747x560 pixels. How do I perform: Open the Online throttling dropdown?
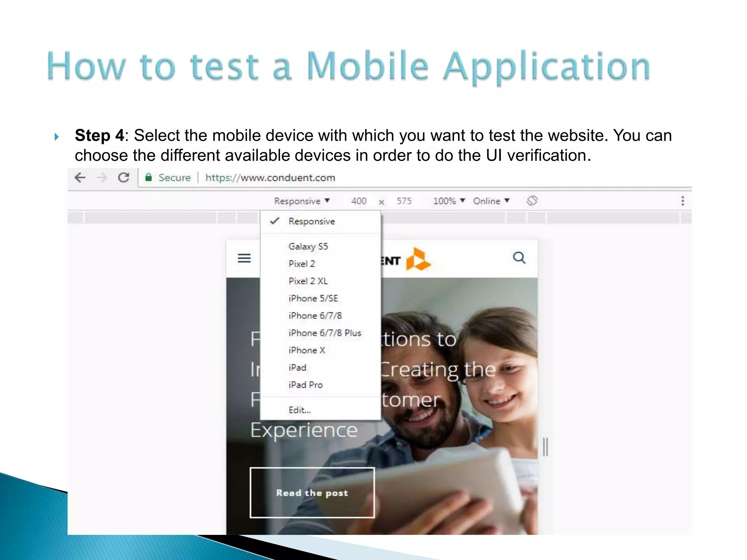tap(491, 201)
